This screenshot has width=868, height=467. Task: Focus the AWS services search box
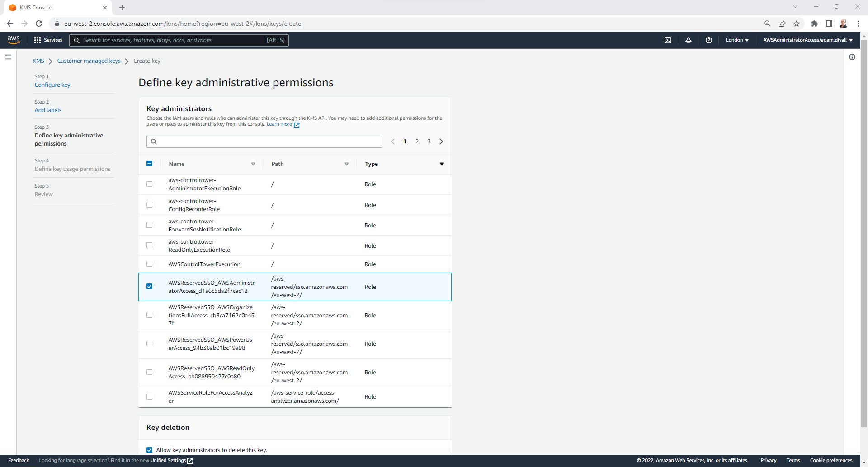[179, 40]
